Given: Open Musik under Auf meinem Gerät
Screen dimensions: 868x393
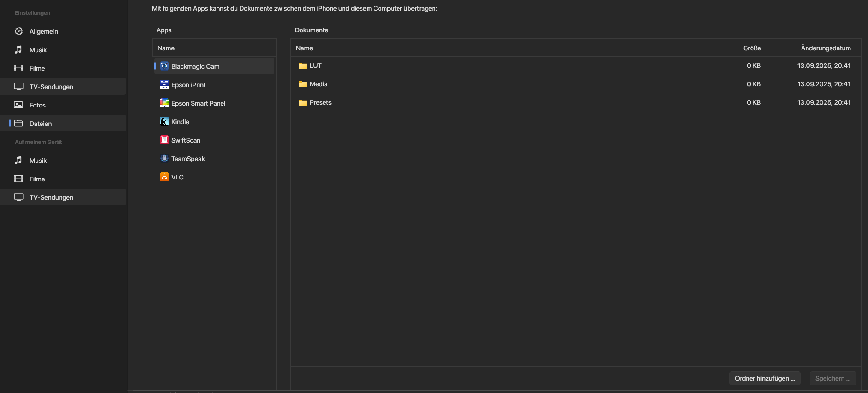Looking at the screenshot, I should click(x=63, y=161).
